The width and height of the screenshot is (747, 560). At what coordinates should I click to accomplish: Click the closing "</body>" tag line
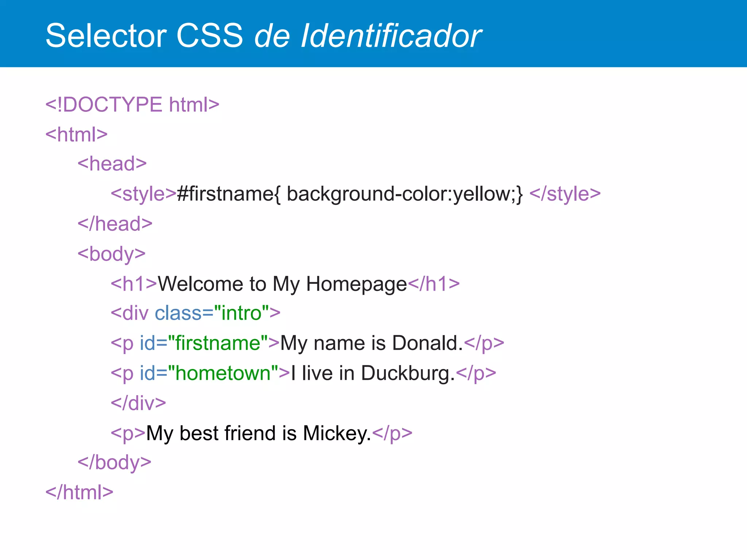pyautogui.click(x=115, y=463)
